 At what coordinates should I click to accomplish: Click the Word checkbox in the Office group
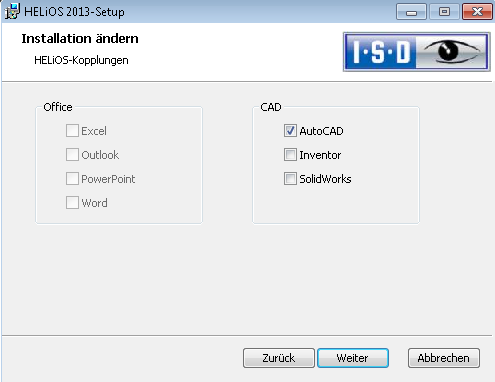72,203
